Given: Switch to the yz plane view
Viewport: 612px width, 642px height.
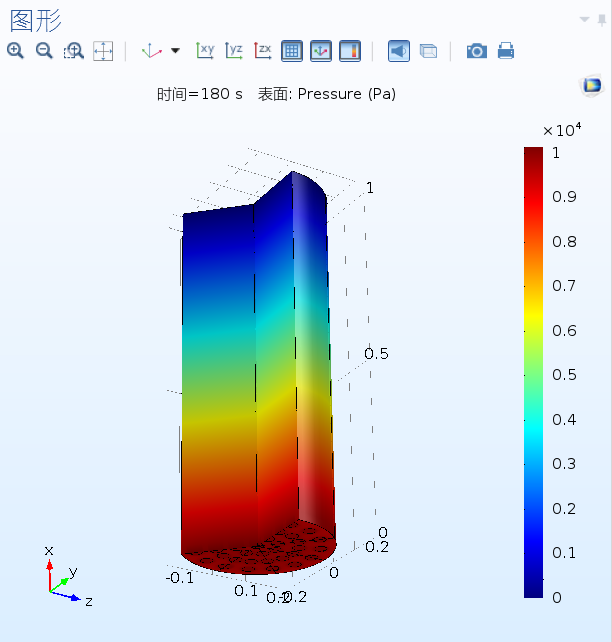Looking at the screenshot, I should pos(234,51).
